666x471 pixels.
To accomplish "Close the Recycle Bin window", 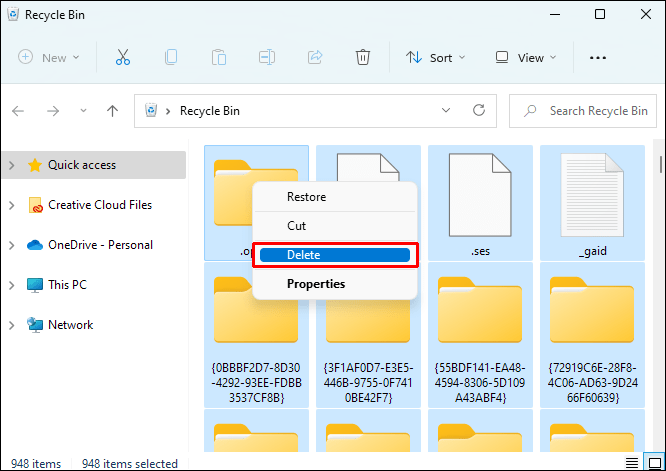I will click(646, 14).
